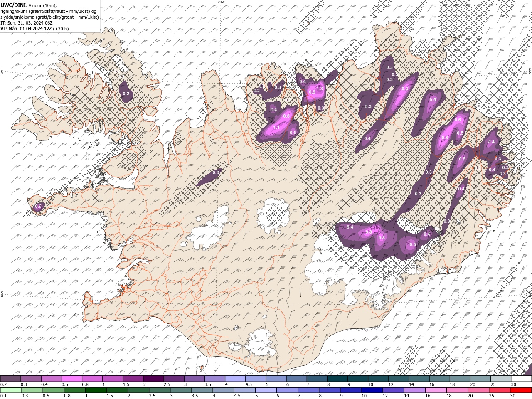The width and height of the screenshot is (532, 399).
Task: Select the bottom-row legend swatch starting at 3
Action: pos(180,390)
